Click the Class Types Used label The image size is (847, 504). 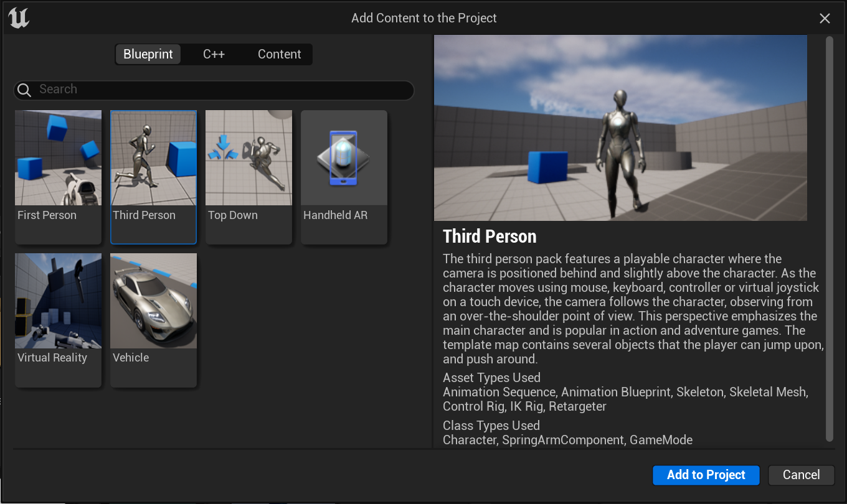tap(491, 426)
